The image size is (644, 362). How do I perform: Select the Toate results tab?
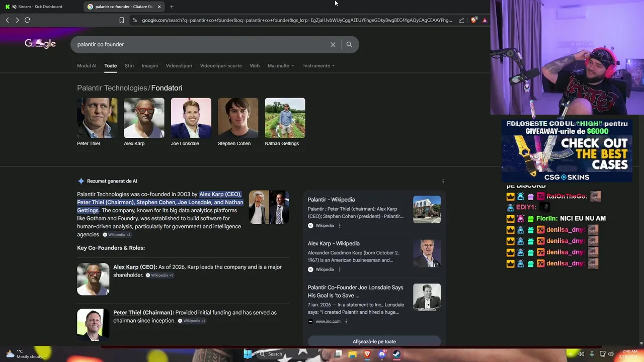pos(110,66)
